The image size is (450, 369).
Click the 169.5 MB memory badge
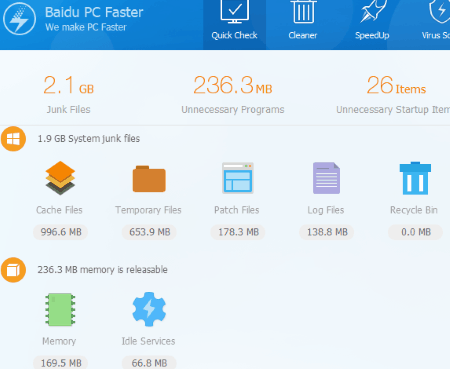pos(61,363)
